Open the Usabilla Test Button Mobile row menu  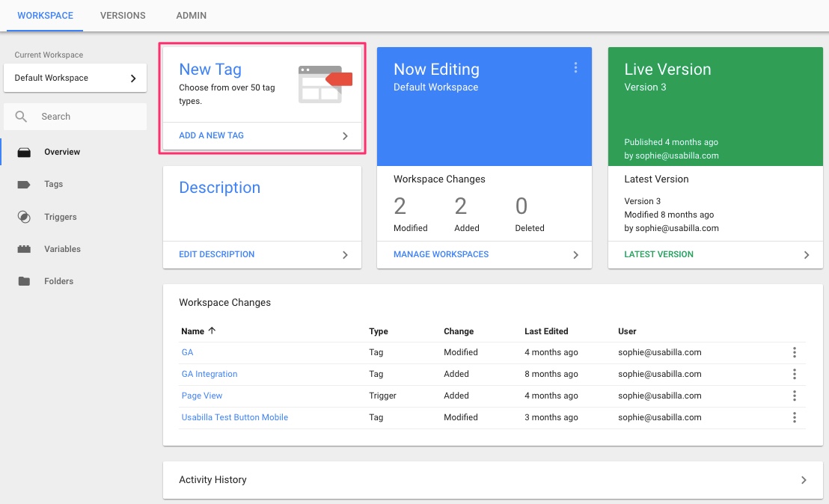click(x=795, y=417)
